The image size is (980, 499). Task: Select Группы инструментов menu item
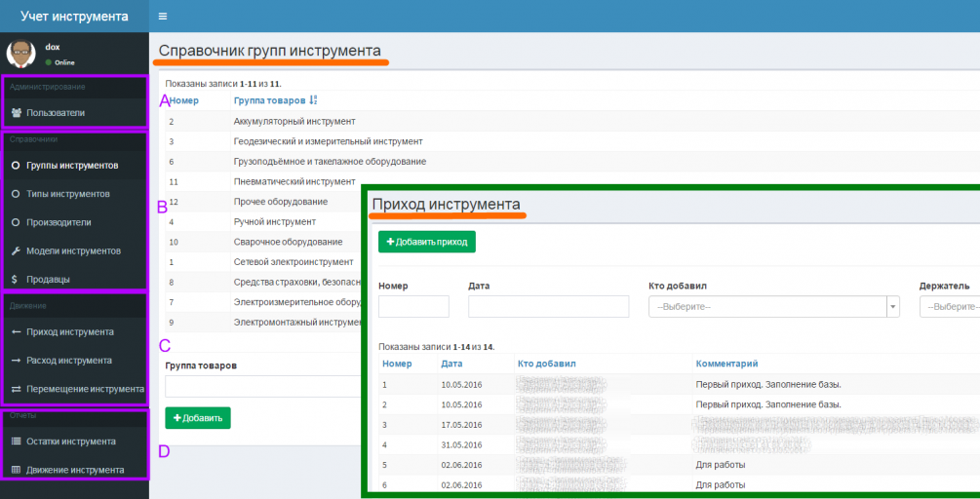[72, 166]
